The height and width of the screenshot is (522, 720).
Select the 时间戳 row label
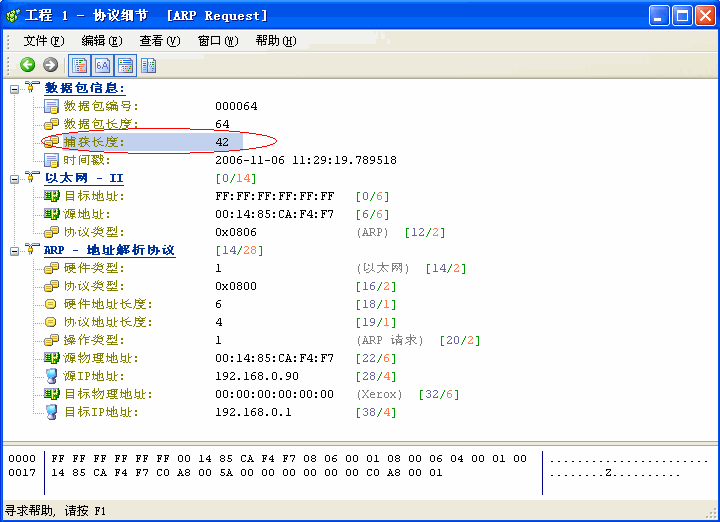[x=87, y=160]
